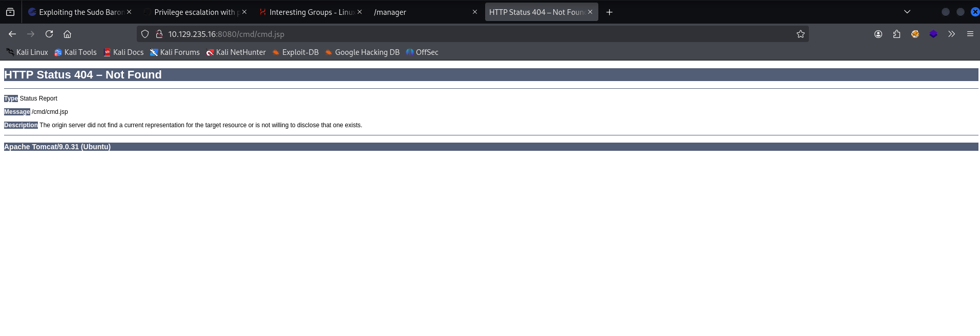Open the Google Hacking DB bookmark
This screenshot has height=336, width=980.
362,52
